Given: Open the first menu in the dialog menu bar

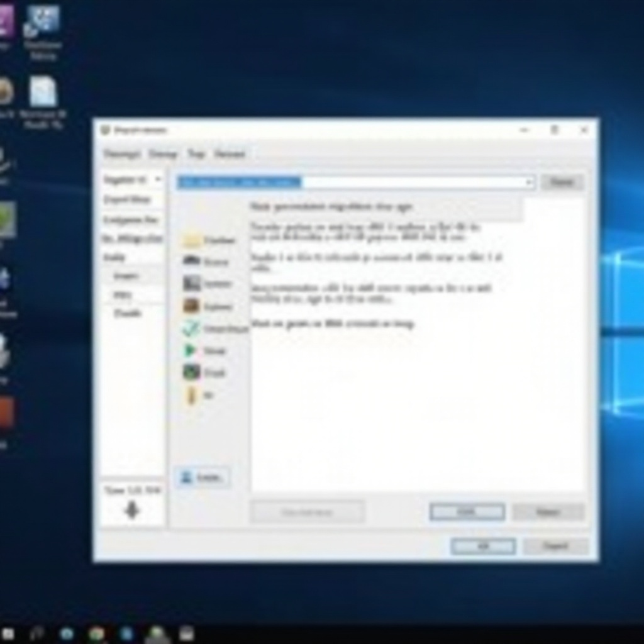Looking at the screenshot, I should click(122, 154).
